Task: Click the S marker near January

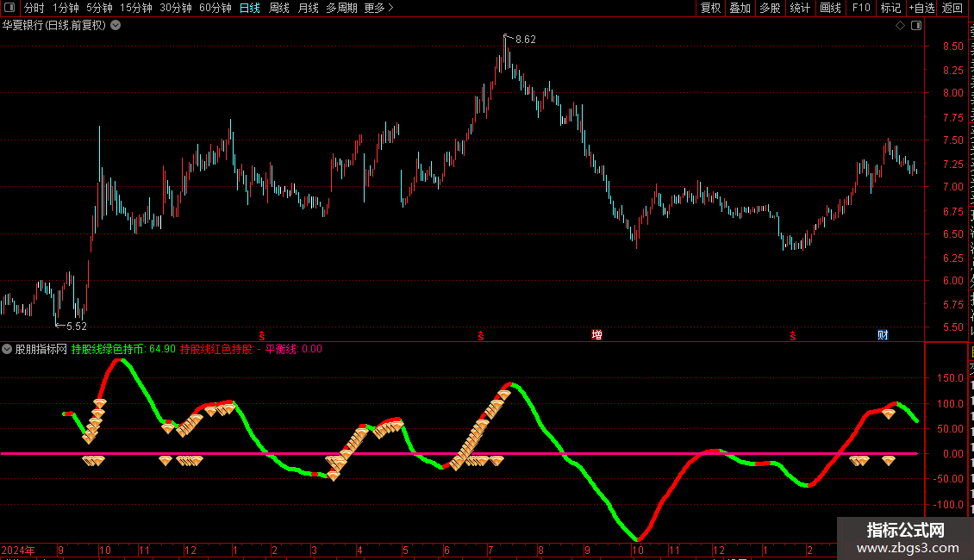Action: [x=261, y=336]
